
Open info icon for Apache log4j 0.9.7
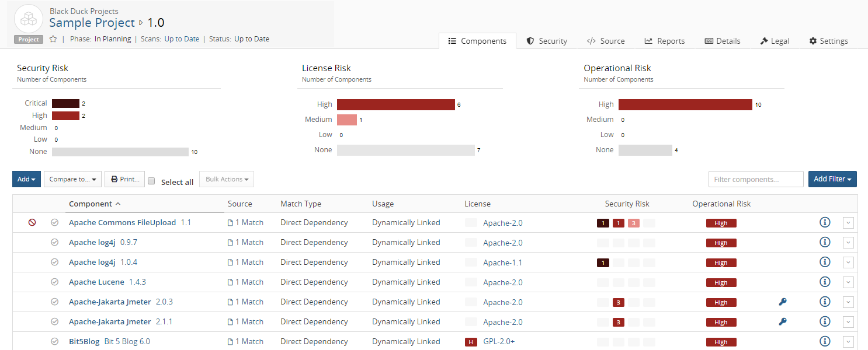[825, 242]
